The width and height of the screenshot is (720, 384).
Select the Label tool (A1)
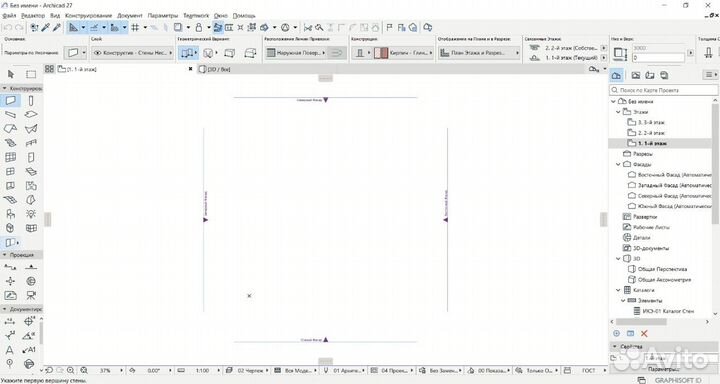(29, 350)
